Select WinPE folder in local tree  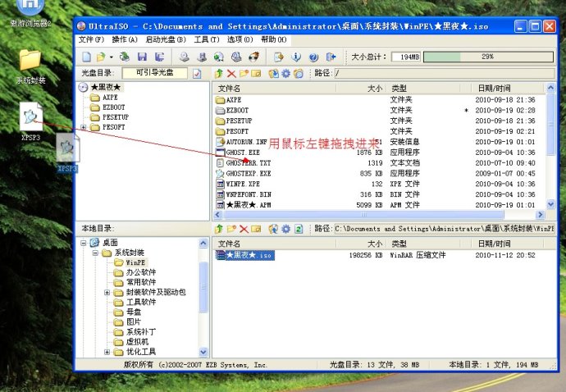[135, 262]
